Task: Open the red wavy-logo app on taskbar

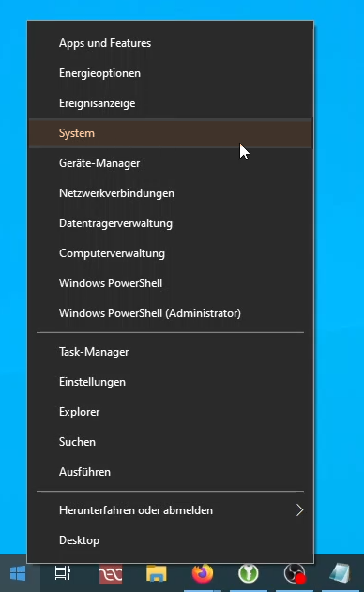Action: [111, 574]
